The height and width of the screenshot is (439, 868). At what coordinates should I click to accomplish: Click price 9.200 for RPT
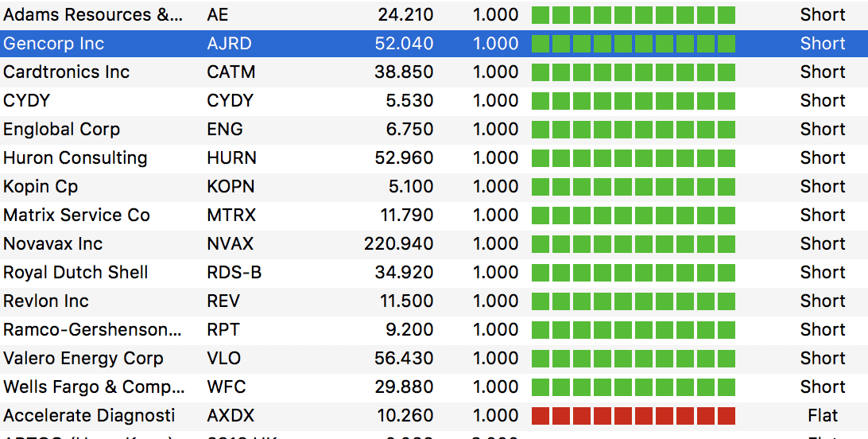pyautogui.click(x=409, y=330)
